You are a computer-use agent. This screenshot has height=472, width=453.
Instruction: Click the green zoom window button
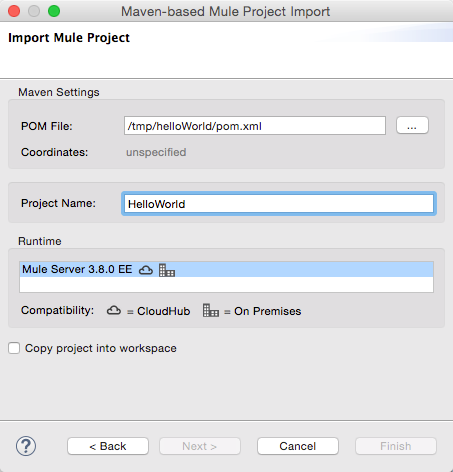click(54, 11)
